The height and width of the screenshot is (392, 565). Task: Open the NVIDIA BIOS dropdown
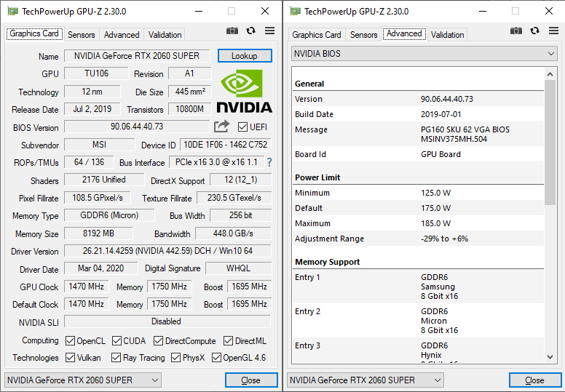(x=424, y=54)
